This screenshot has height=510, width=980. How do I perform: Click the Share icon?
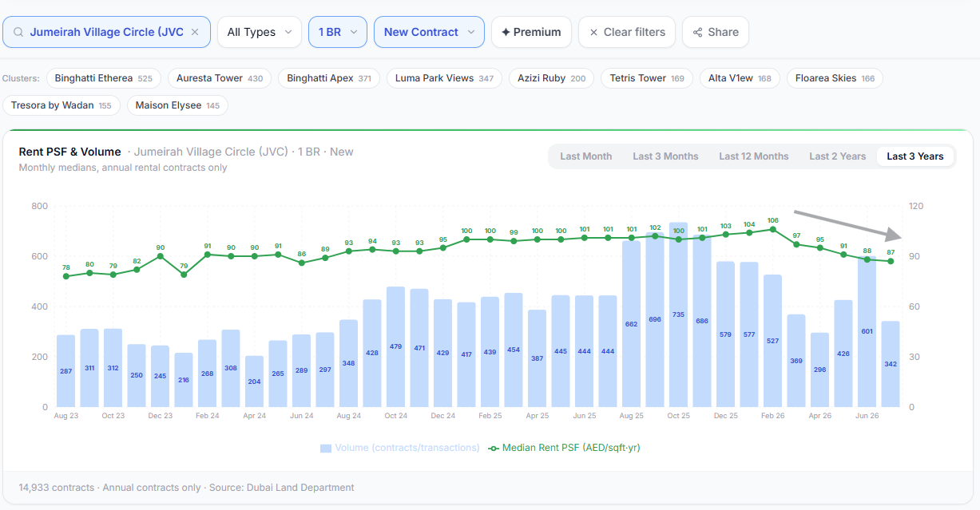pos(697,32)
